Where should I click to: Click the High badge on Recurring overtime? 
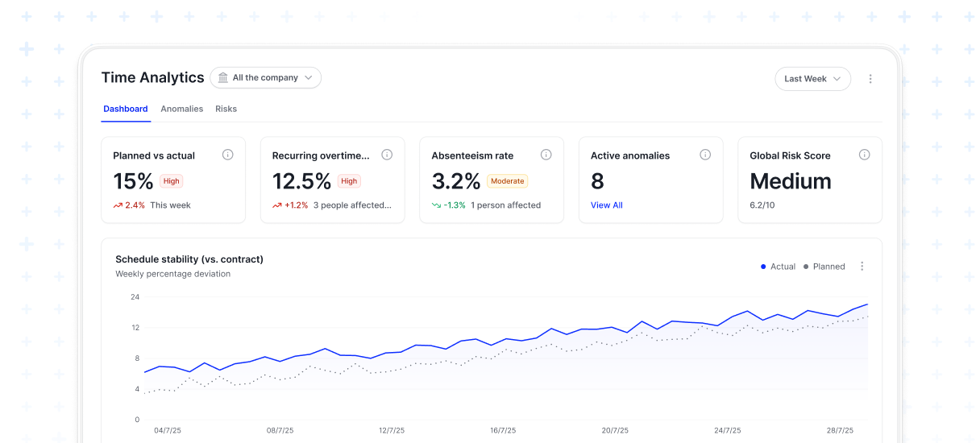point(349,181)
